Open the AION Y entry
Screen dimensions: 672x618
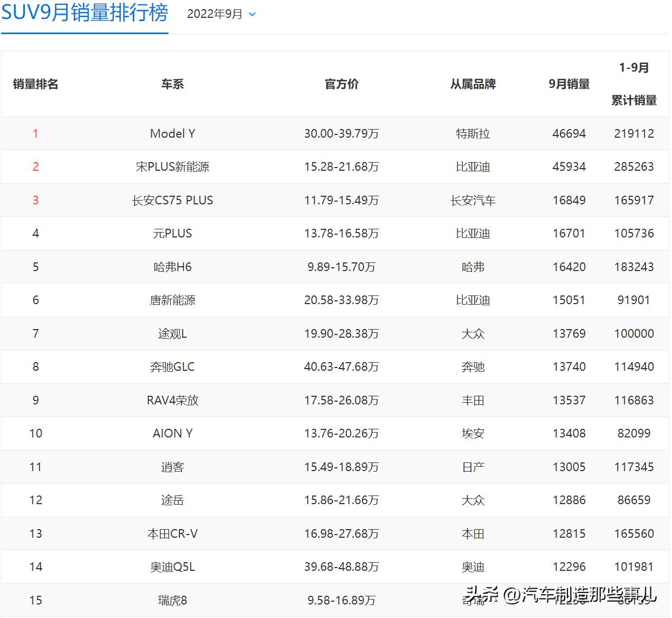[172, 433]
